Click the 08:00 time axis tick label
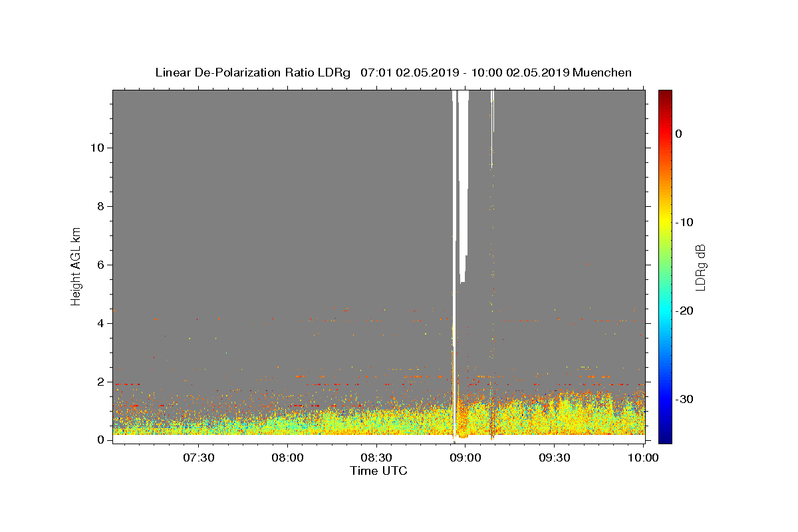 tap(288, 458)
